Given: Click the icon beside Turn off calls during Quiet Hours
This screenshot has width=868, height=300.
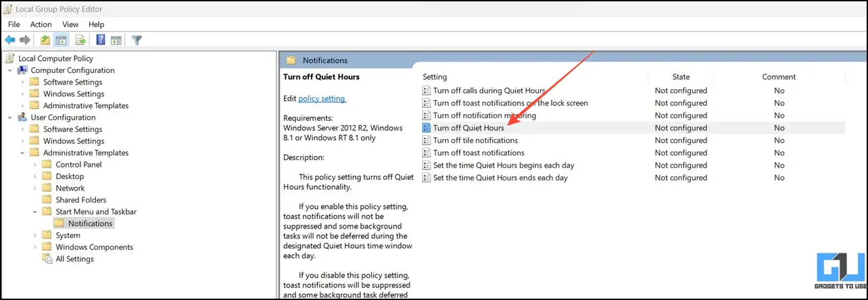Looking at the screenshot, I should tap(427, 91).
